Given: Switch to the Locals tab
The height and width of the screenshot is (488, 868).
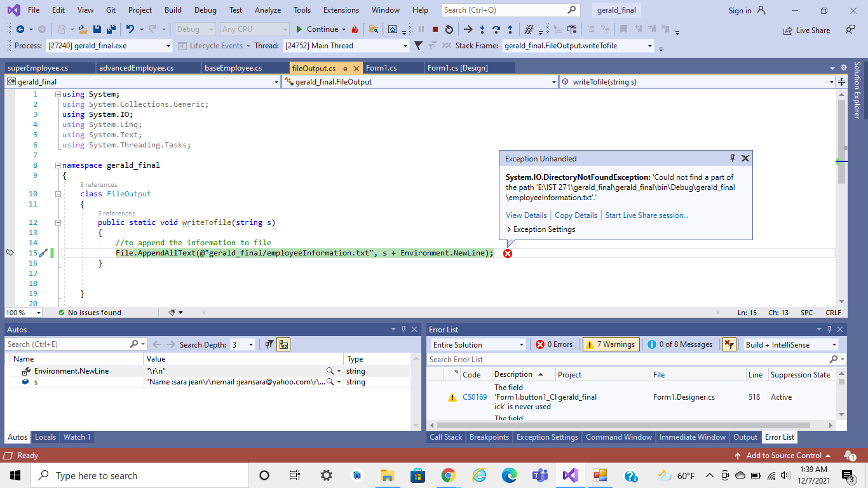Looking at the screenshot, I should (45, 437).
